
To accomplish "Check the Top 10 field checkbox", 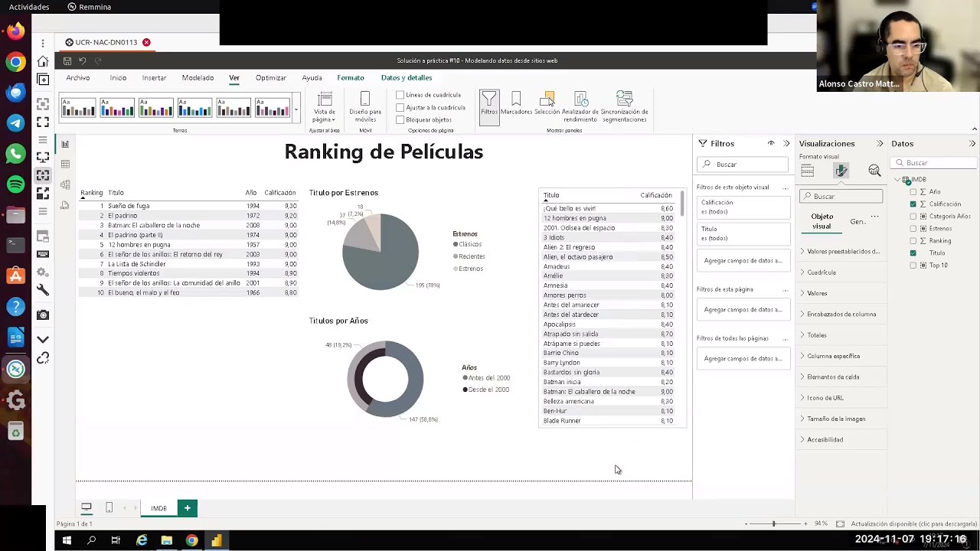I will pyautogui.click(x=913, y=266).
